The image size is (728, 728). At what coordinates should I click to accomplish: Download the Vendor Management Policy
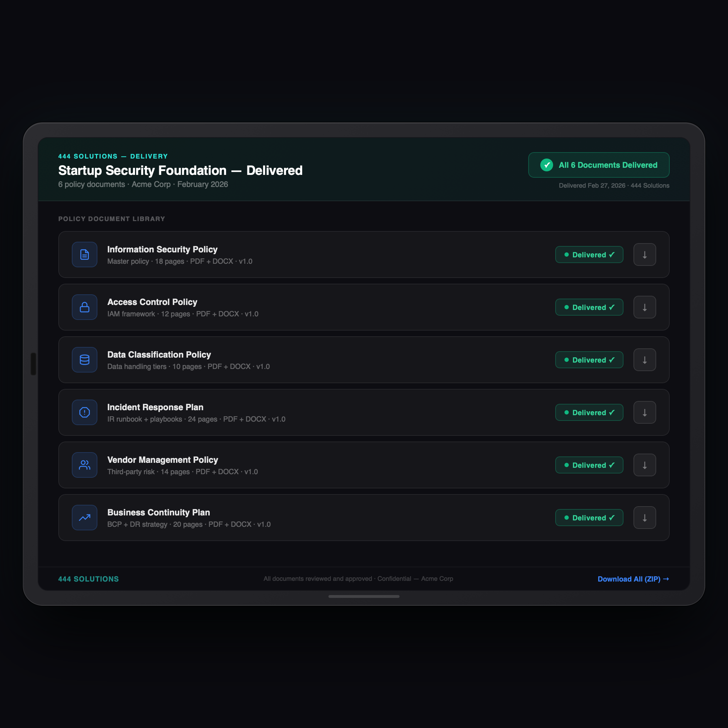tap(644, 465)
